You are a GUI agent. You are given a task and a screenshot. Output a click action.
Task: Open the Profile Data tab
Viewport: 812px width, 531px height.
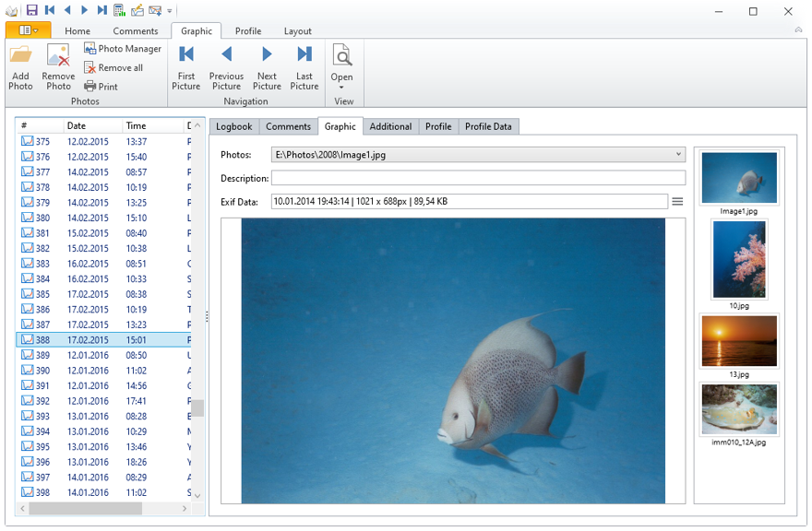(x=488, y=126)
